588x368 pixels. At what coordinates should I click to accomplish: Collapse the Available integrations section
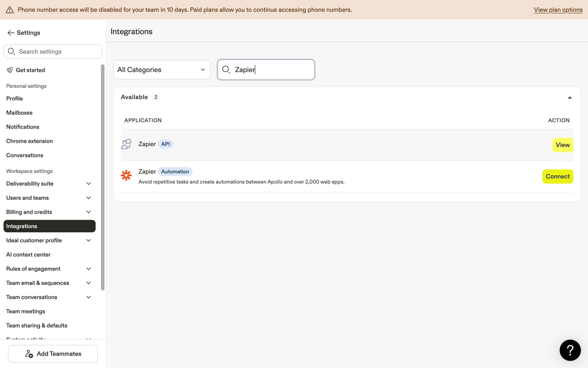click(x=570, y=98)
